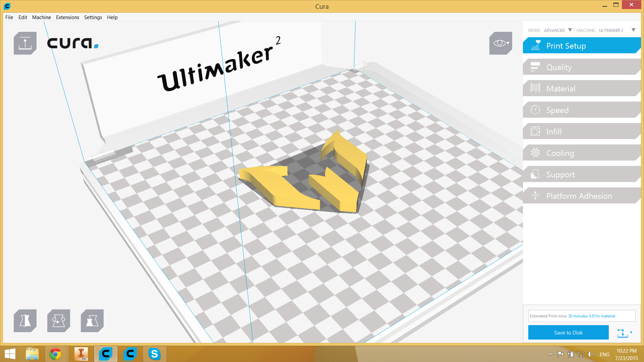The image size is (644, 362).
Task: Open the File menu
Action: point(9,17)
